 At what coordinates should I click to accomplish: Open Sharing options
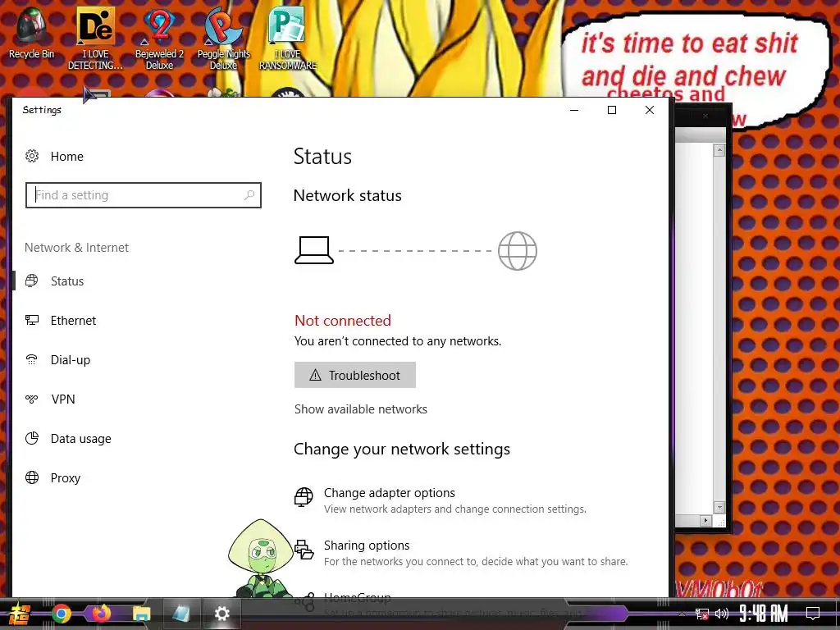point(461,553)
